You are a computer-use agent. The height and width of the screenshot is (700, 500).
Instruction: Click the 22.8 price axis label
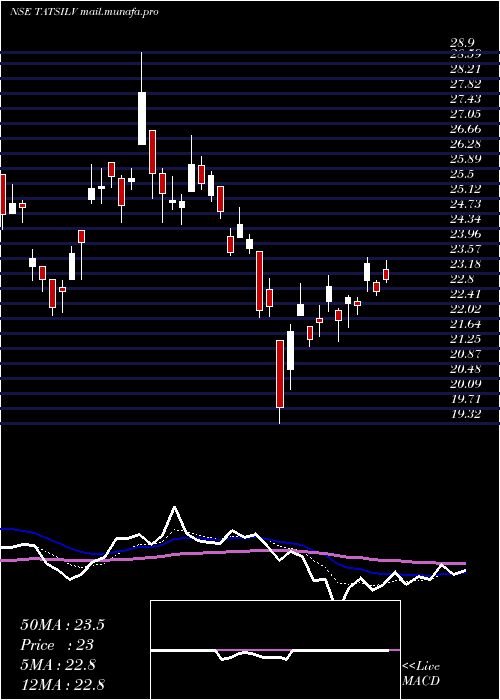(x=462, y=279)
